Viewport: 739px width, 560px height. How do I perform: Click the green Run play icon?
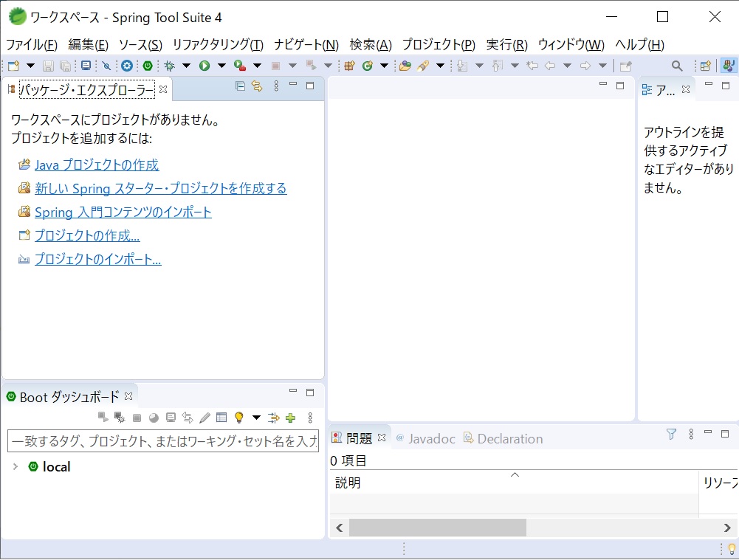[204, 66]
